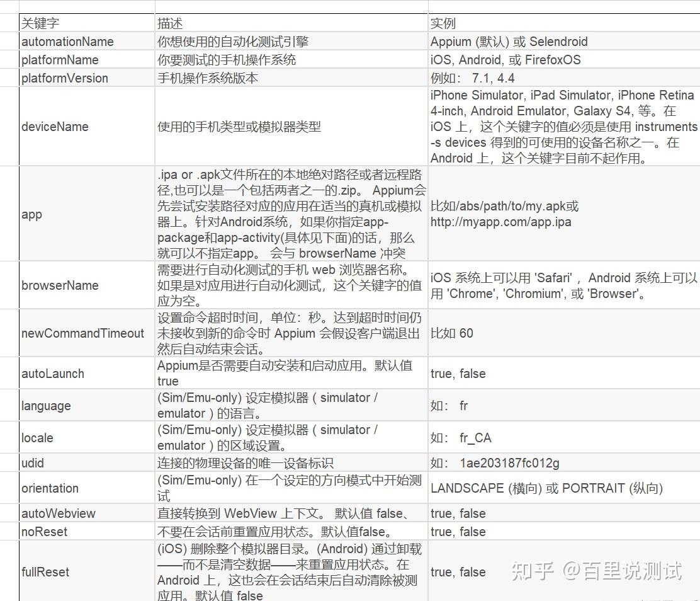Select the fullReset keyword cell
This screenshot has width=700, height=601.
(87, 571)
